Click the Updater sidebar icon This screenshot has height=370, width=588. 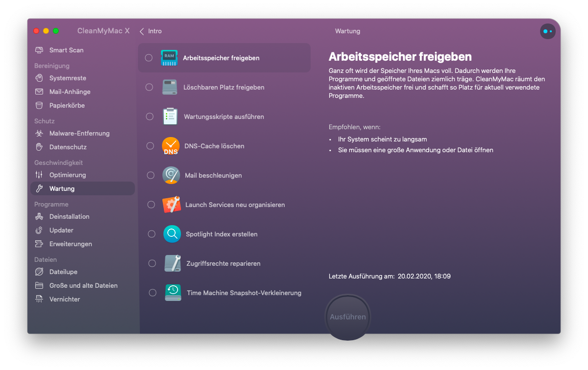tap(39, 230)
